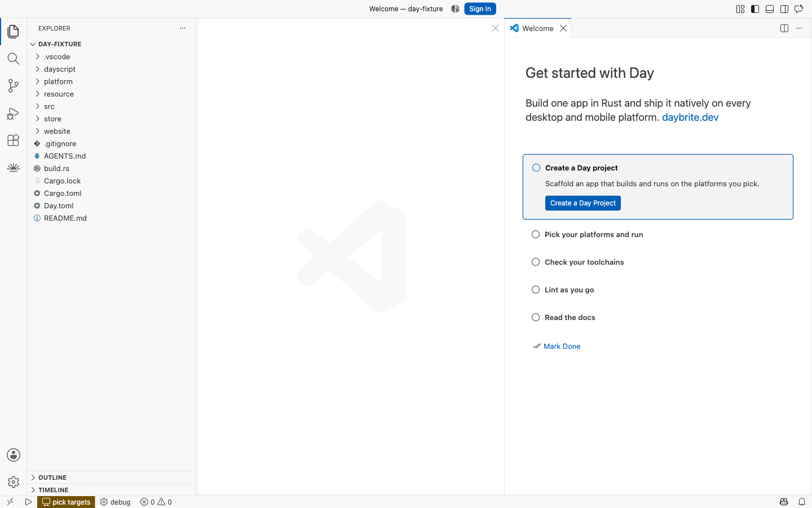Expand the platform folder
The height and width of the screenshot is (508, 812).
point(112,81)
